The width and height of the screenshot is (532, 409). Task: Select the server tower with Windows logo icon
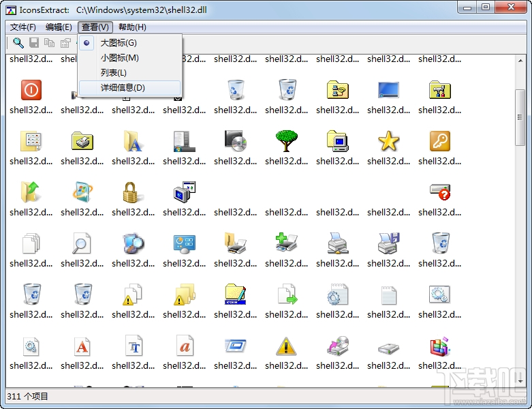coord(184,141)
